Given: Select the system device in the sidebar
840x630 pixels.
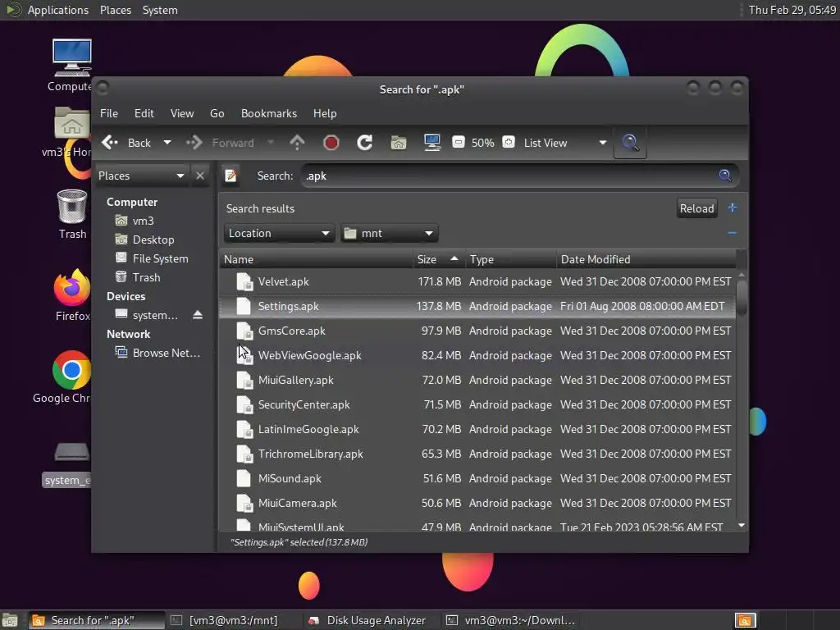Looking at the screenshot, I should tap(155, 315).
